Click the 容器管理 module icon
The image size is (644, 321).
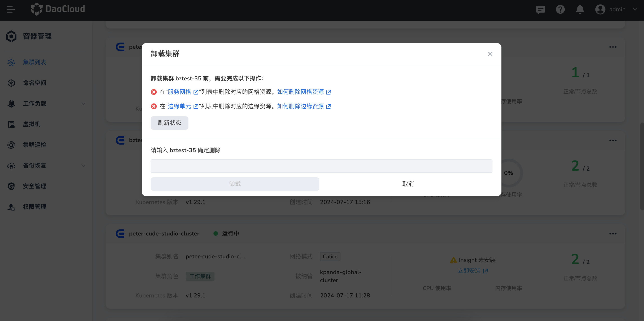tap(11, 36)
